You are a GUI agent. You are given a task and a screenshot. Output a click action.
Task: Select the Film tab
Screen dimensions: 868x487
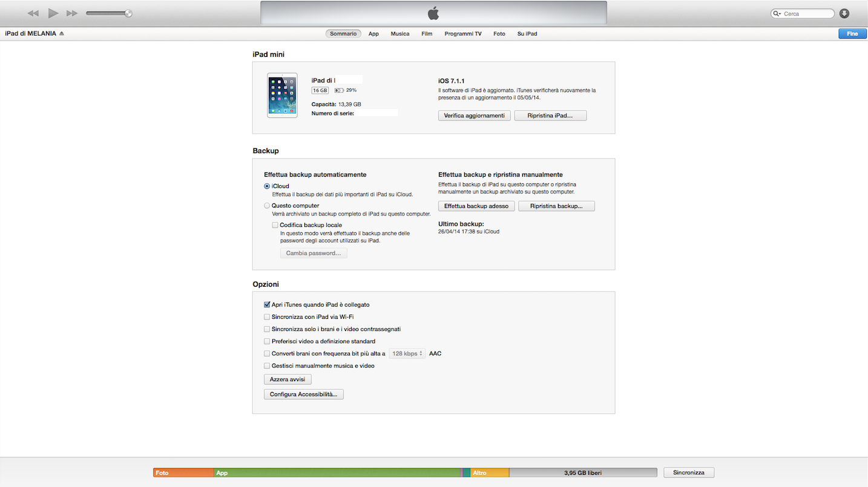[427, 34]
